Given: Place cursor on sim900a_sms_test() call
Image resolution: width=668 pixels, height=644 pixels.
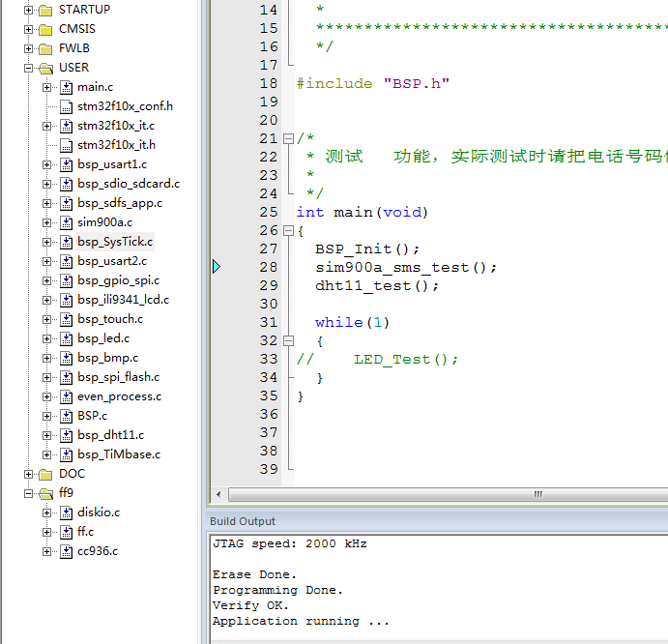Looking at the screenshot, I should click(406, 268).
